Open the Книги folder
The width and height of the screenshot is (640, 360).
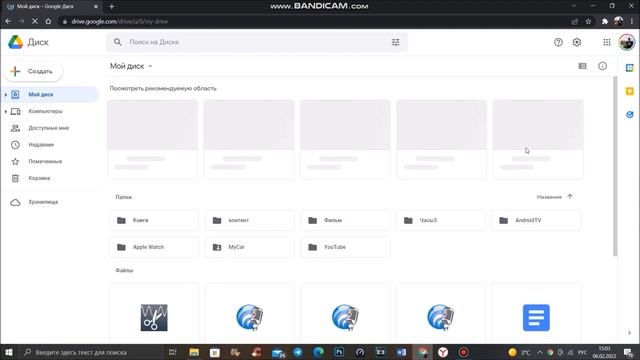coord(154,220)
